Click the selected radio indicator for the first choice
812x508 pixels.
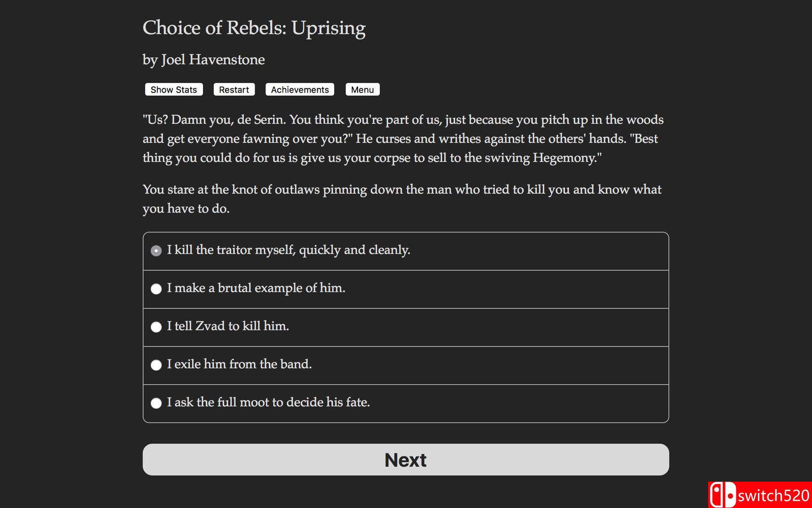click(156, 251)
